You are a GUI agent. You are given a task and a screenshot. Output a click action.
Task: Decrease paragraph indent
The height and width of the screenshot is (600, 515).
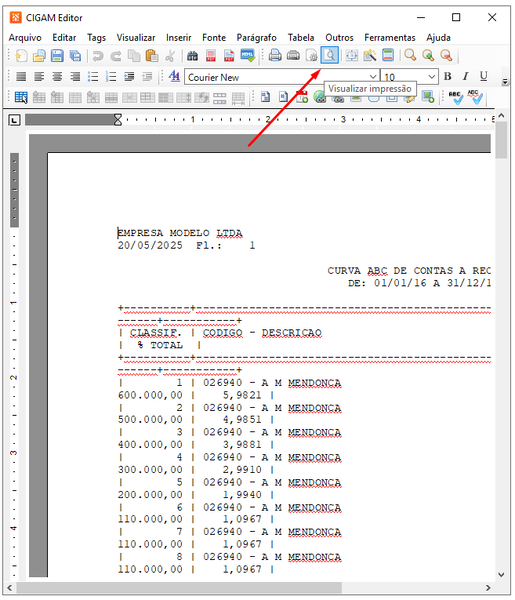(147, 77)
